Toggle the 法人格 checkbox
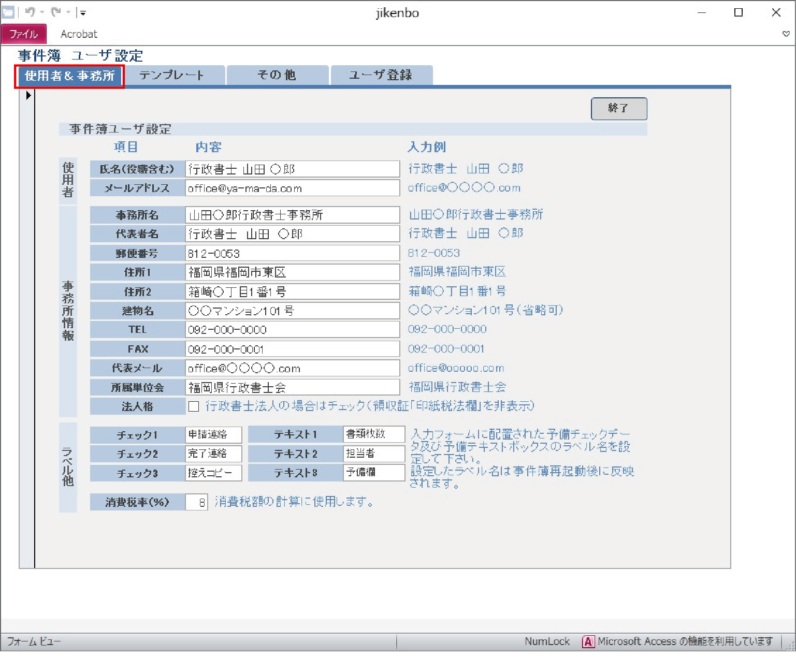The image size is (796, 672). [x=194, y=406]
